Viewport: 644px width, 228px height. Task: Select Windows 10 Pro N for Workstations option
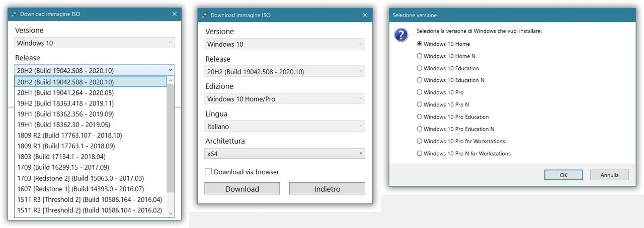click(x=420, y=153)
